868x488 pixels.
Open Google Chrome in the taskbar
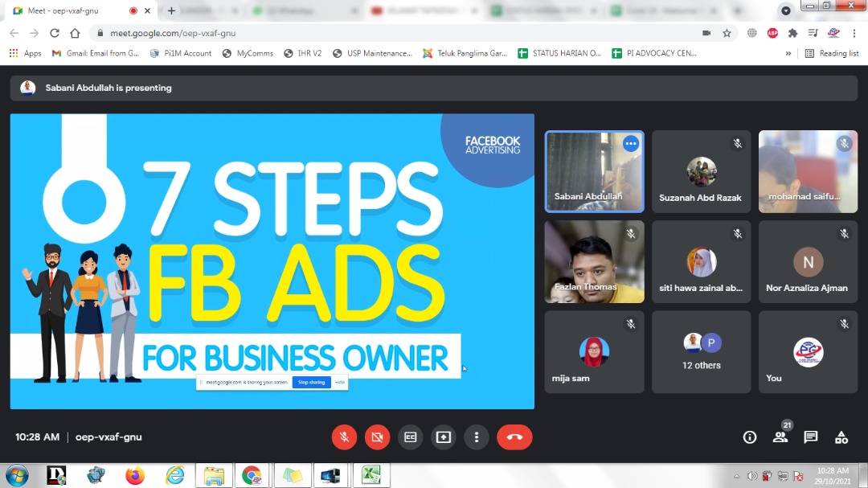(x=252, y=476)
